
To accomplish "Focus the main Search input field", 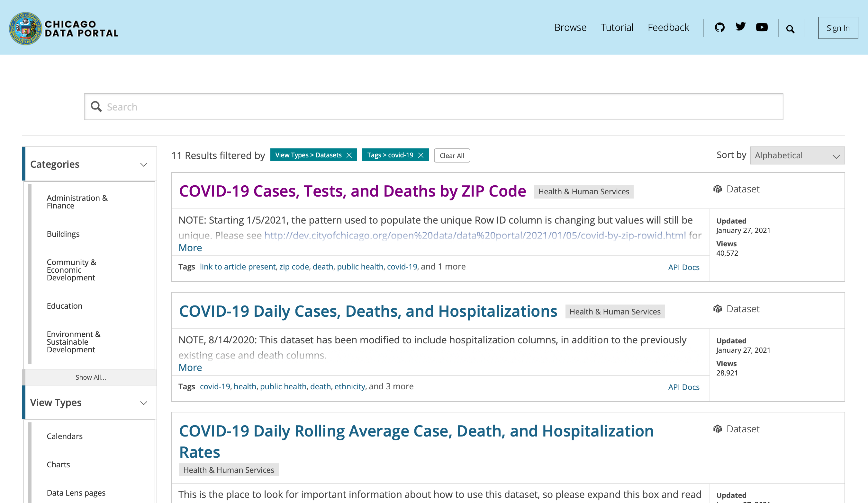I will pos(433,107).
